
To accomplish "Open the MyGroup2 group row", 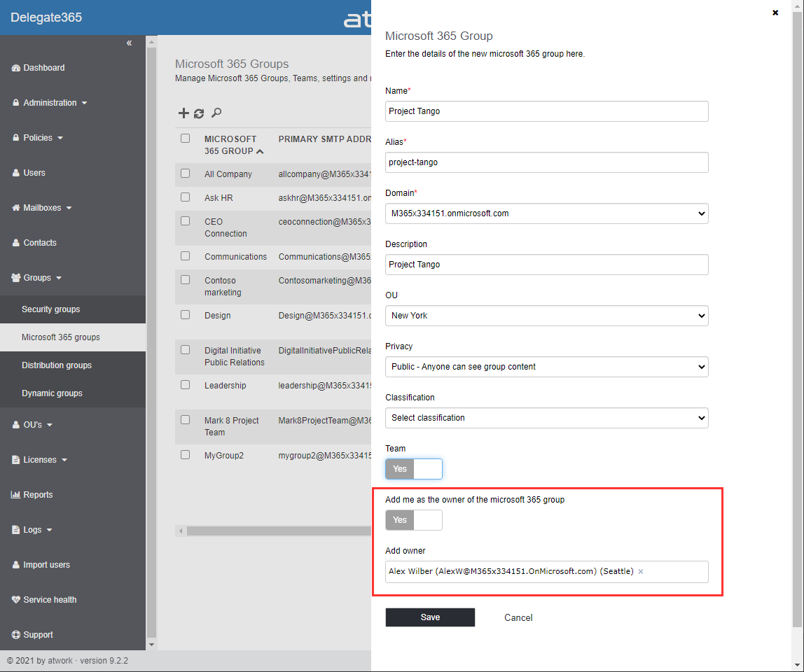I will tap(224, 455).
